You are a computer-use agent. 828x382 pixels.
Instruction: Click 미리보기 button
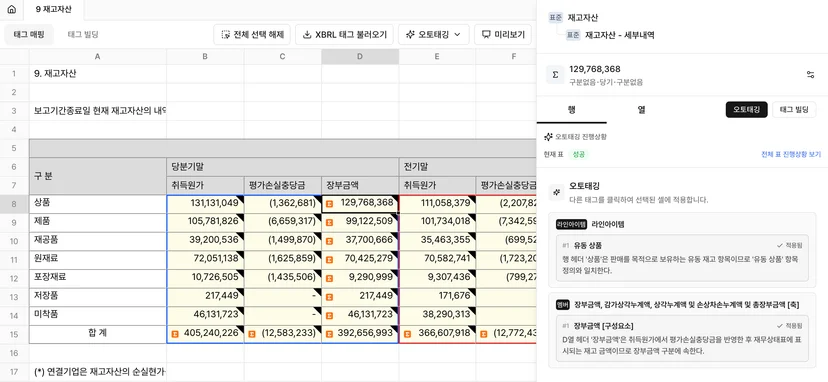pos(503,35)
